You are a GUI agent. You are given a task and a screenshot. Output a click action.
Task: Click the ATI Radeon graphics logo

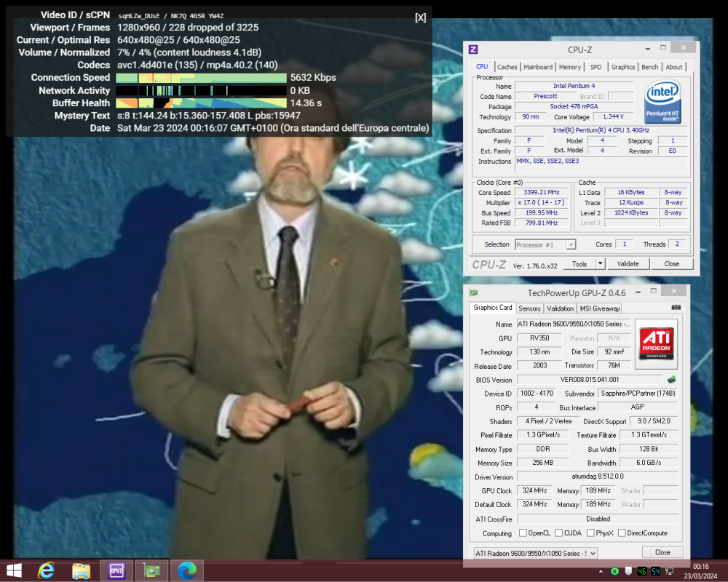coord(656,342)
